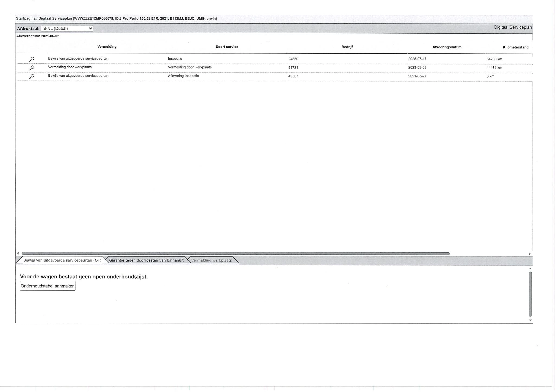Sort by the Uitvoeringsdatum column header
The height and width of the screenshot is (392, 555).
coord(446,47)
